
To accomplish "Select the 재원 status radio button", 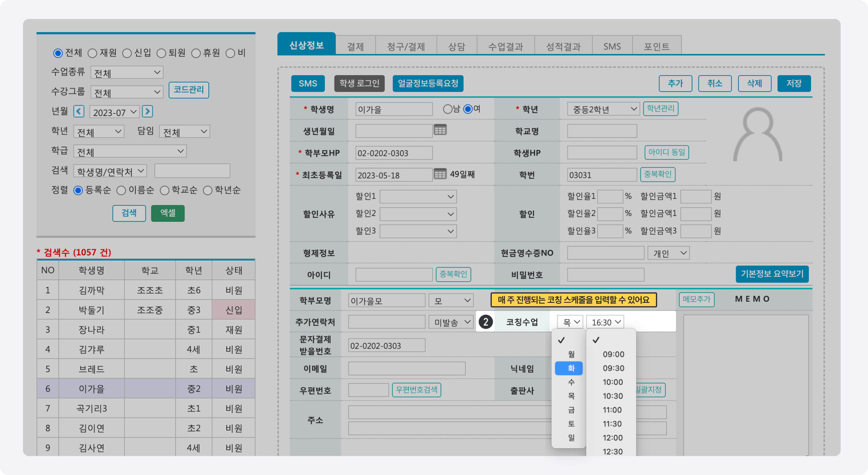I will coord(92,53).
